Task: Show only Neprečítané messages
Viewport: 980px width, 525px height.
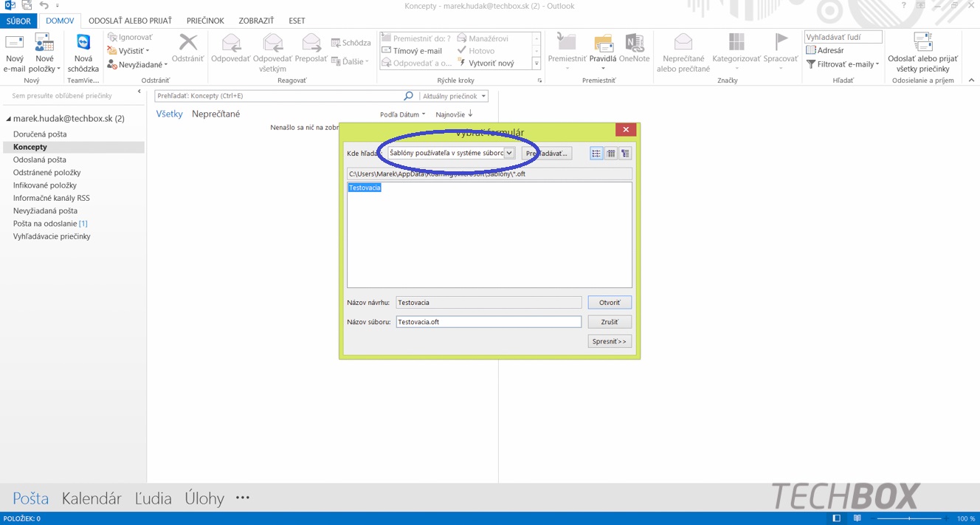Action: 215,114
